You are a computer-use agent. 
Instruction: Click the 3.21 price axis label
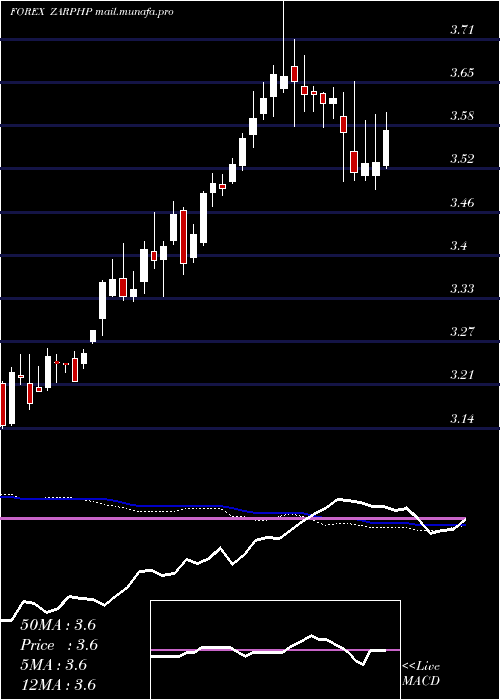[462, 375]
